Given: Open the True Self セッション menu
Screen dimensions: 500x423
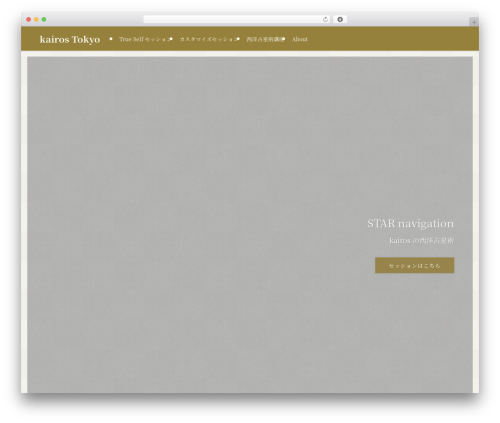Looking at the screenshot, I should (x=144, y=39).
